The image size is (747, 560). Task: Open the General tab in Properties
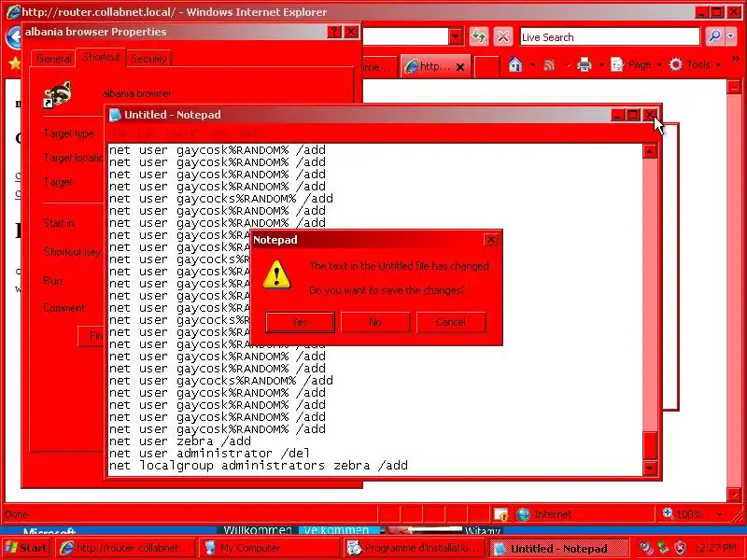click(x=54, y=59)
